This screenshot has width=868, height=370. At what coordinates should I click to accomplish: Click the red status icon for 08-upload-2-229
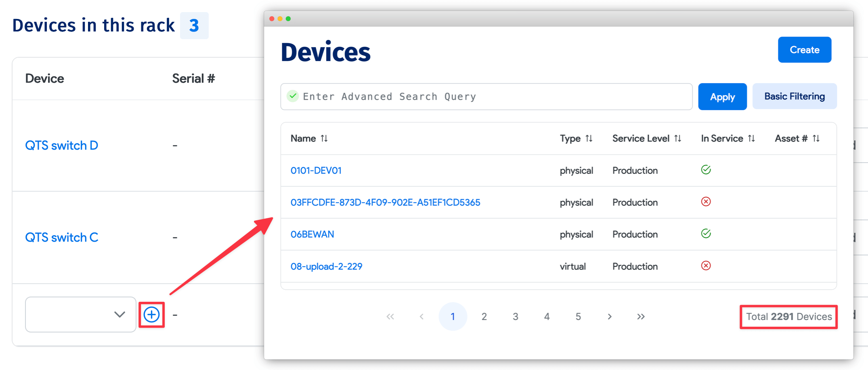(706, 265)
